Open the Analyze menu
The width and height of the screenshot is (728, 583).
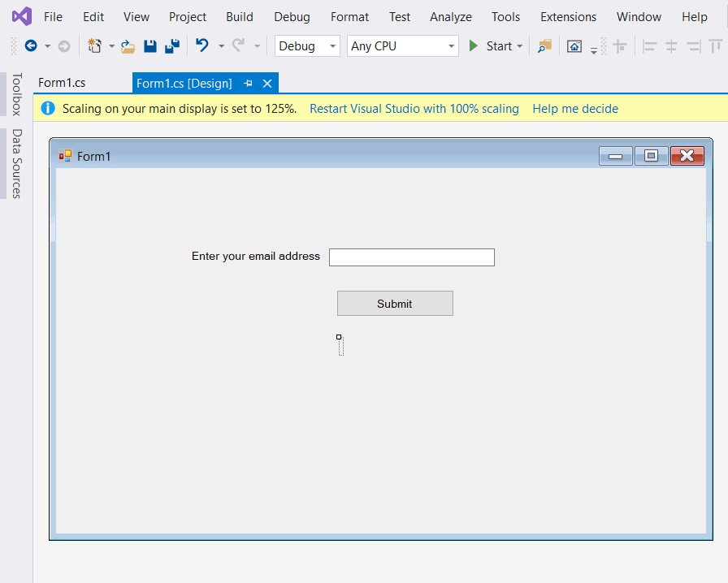tap(451, 17)
